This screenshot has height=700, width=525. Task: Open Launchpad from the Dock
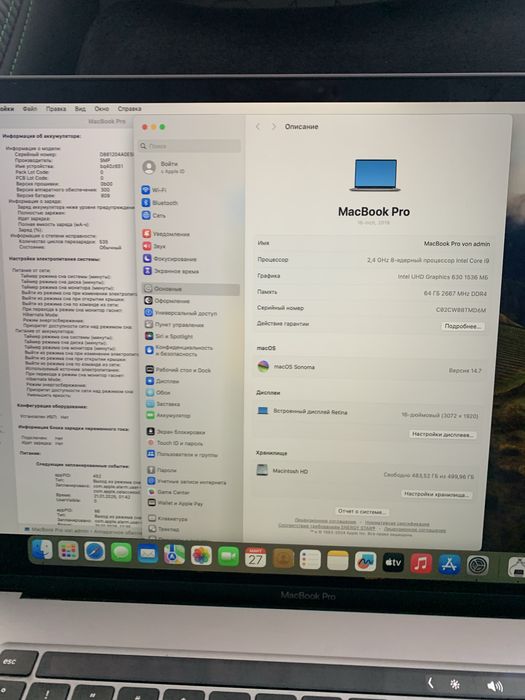click(x=68, y=551)
